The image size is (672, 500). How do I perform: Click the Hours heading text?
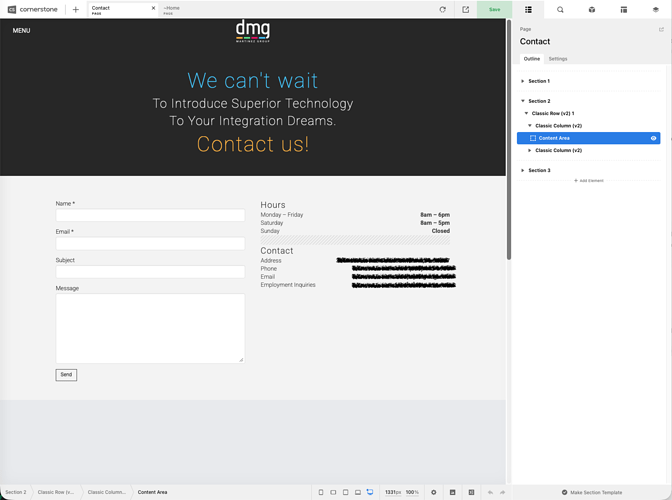(x=273, y=205)
